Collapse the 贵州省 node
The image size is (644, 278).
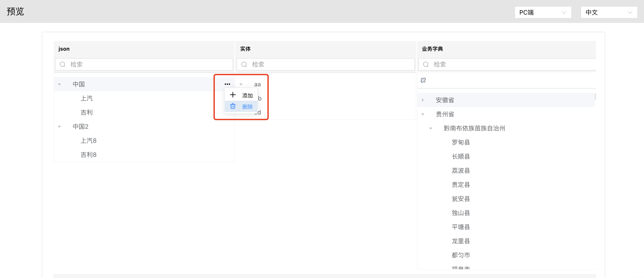(423, 114)
